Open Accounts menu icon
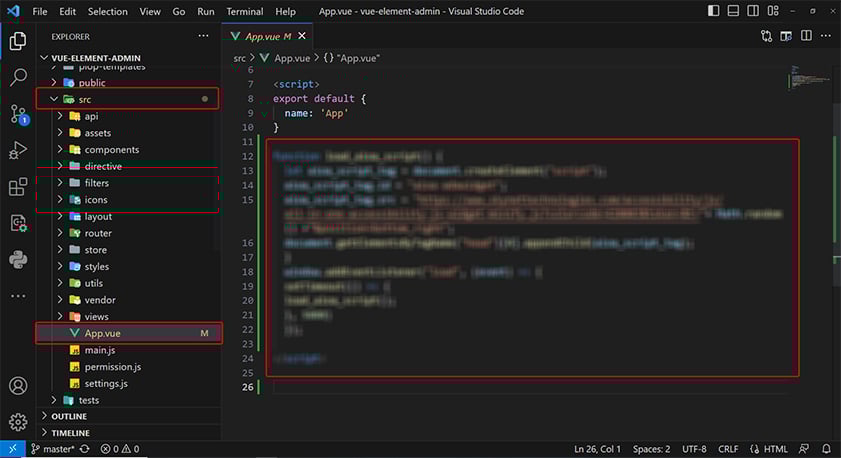The width and height of the screenshot is (841, 458). pos(18,386)
